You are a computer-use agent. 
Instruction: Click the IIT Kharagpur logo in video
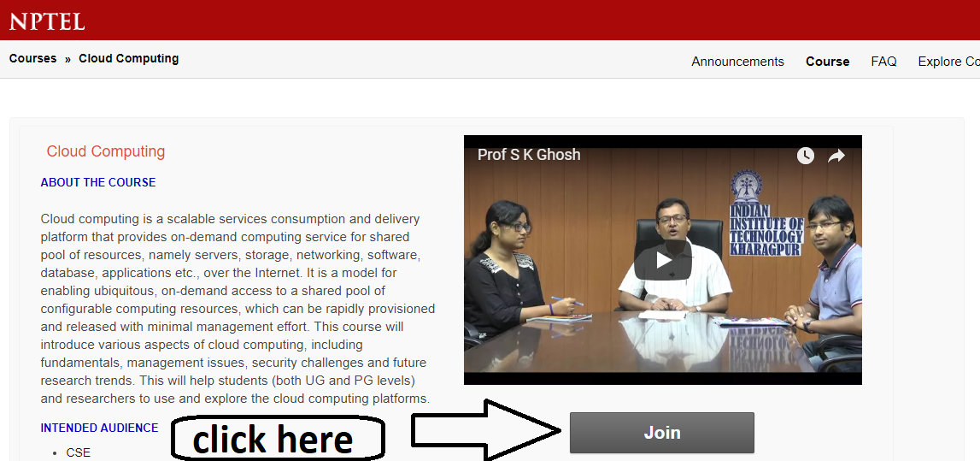pyautogui.click(x=766, y=213)
